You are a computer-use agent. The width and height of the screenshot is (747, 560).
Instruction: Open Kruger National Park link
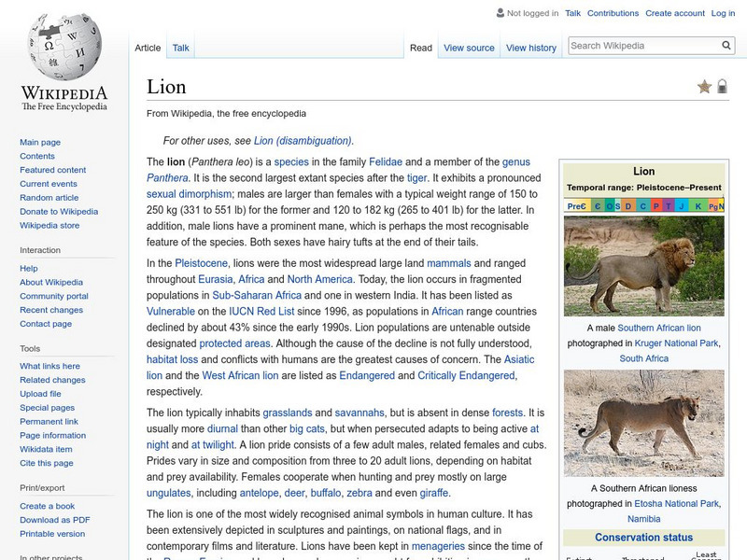tap(676, 343)
